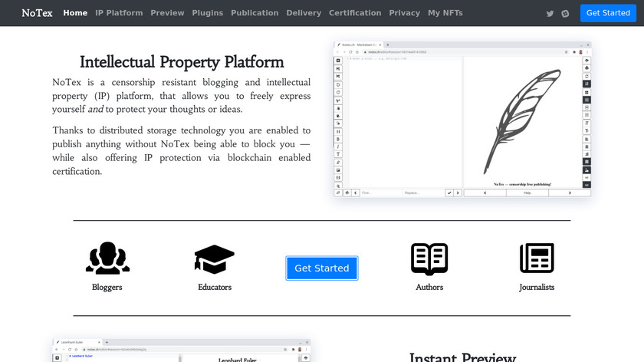
Task: Open the My NFTs nav item
Action: coord(445,13)
